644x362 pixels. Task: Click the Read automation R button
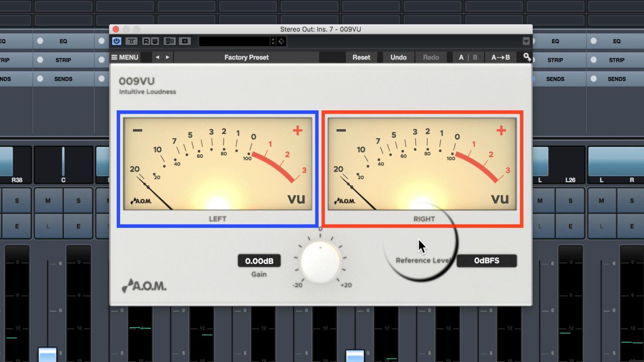[146, 41]
